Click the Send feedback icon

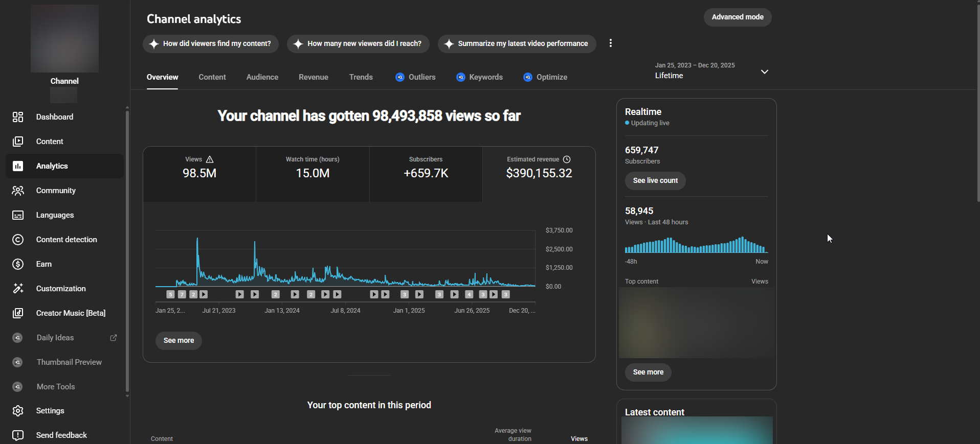coord(18,435)
